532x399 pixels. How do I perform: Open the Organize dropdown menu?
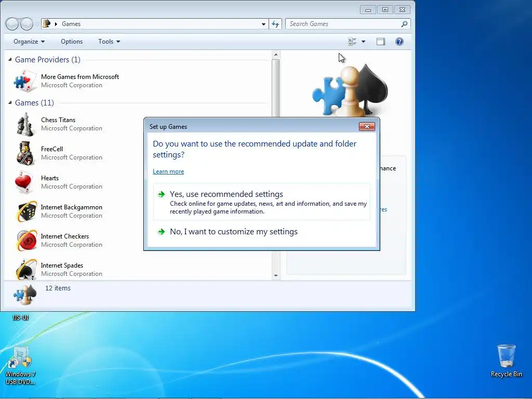click(29, 42)
